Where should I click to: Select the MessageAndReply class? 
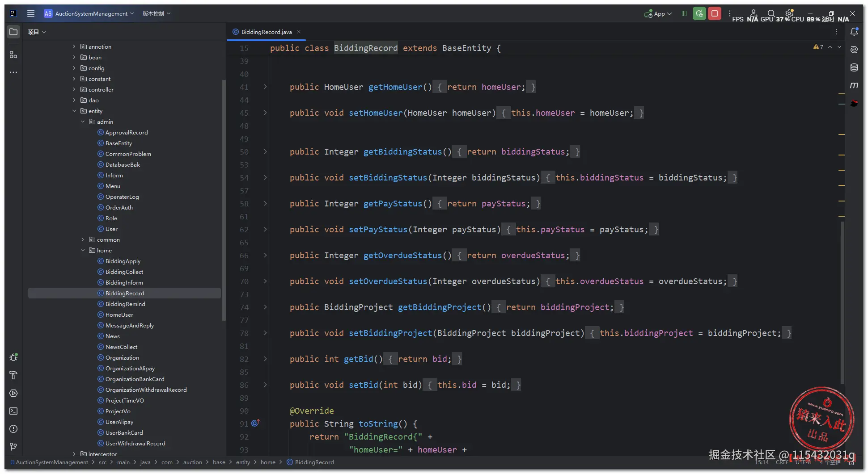click(x=130, y=325)
